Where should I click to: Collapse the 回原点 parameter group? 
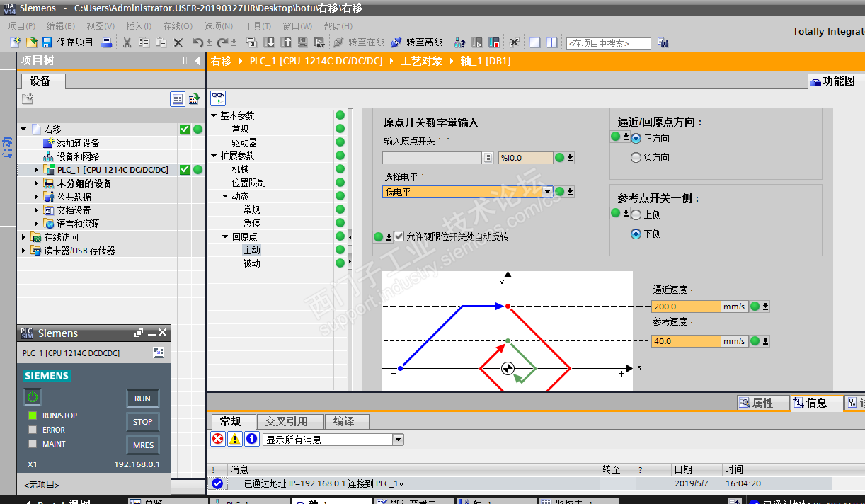(x=225, y=236)
